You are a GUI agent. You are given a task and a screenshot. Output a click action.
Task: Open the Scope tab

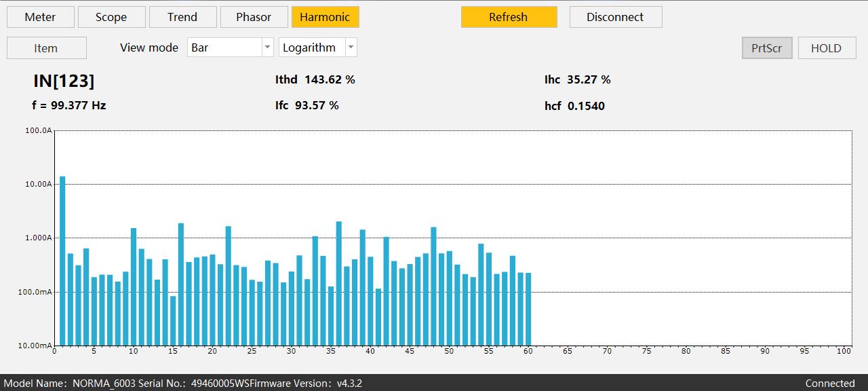click(111, 17)
